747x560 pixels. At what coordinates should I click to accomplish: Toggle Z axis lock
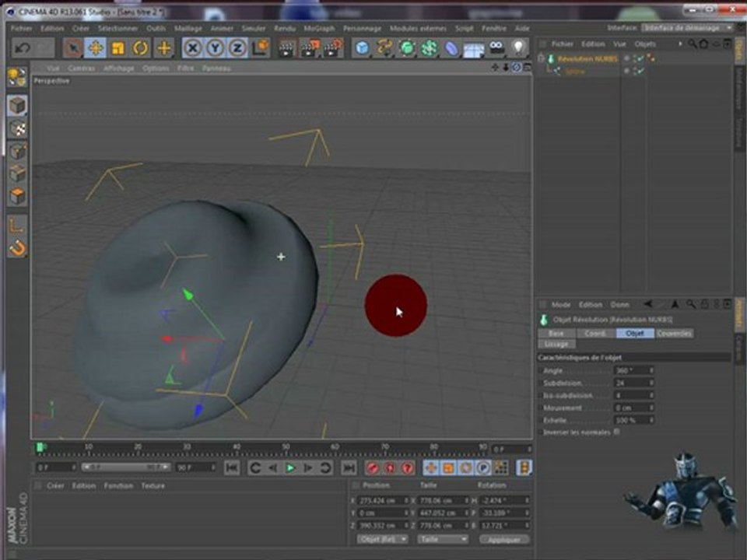click(237, 48)
